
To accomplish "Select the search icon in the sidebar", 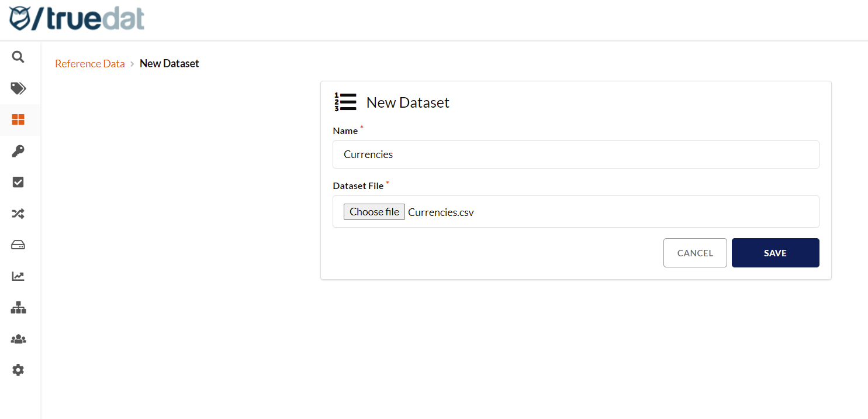I will pyautogui.click(x=18, y=57).
